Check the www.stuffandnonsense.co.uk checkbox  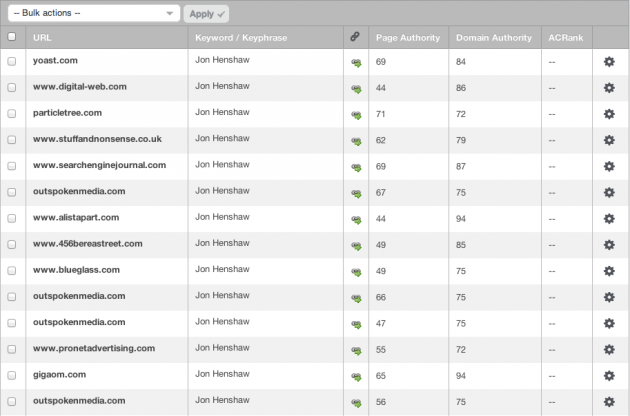pyautogui.click(x=12, y=139)
